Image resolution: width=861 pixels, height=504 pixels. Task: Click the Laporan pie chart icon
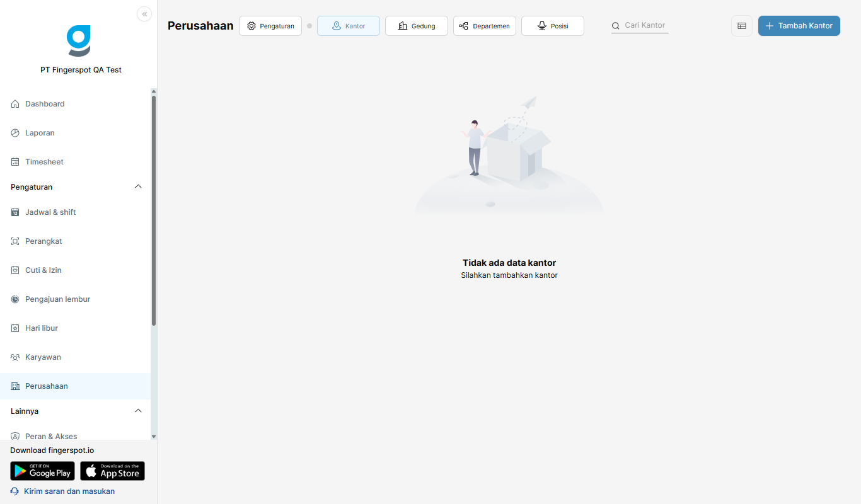[x=15, y=133]
